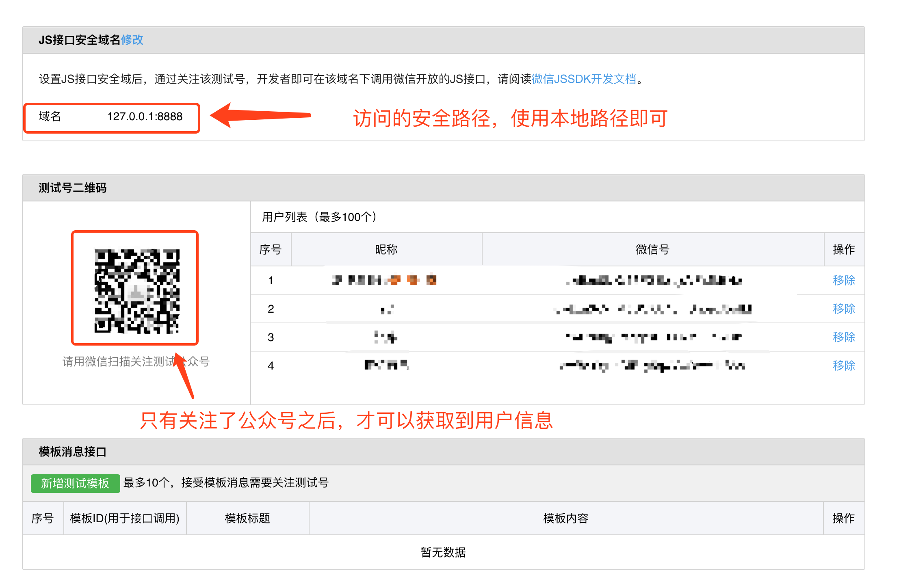Remove user number 1 from list
Screen dimensions: 901x588
843,280
